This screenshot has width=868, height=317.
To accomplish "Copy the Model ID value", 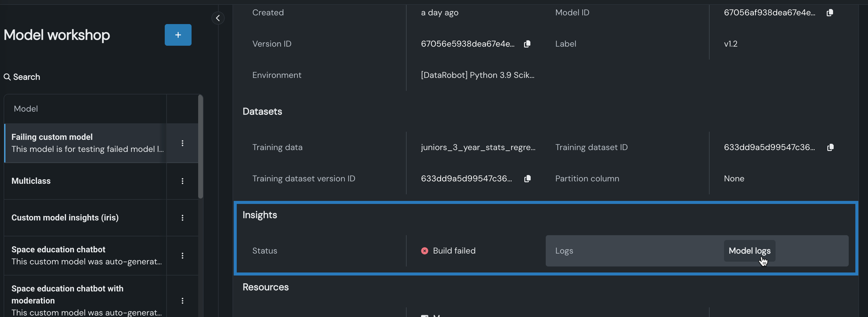I will point(829,13).
